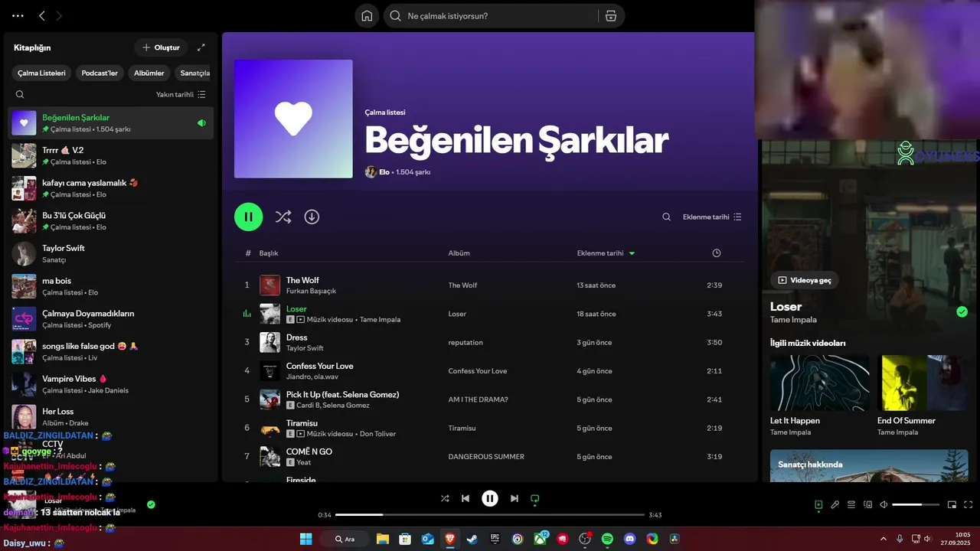Open the queue icon in player bar
The image size is (980, 551).
pos(851,505)
